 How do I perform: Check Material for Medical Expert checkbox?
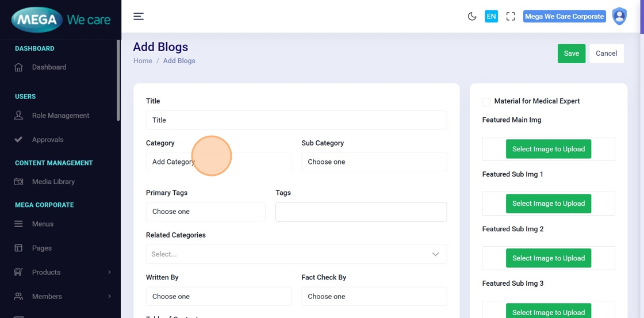pos(486,102)
